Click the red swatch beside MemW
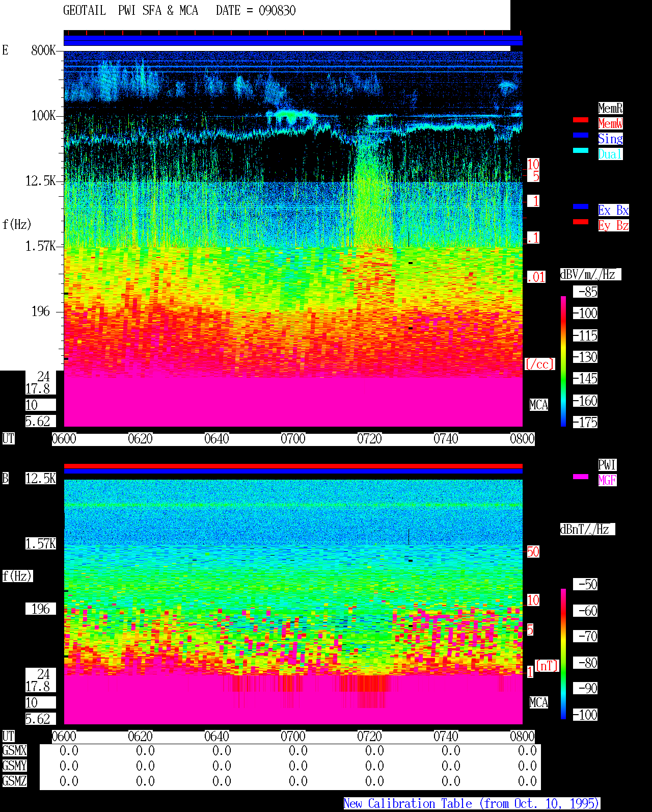Screen dimensions: 652x812 (x=581, y=120)
